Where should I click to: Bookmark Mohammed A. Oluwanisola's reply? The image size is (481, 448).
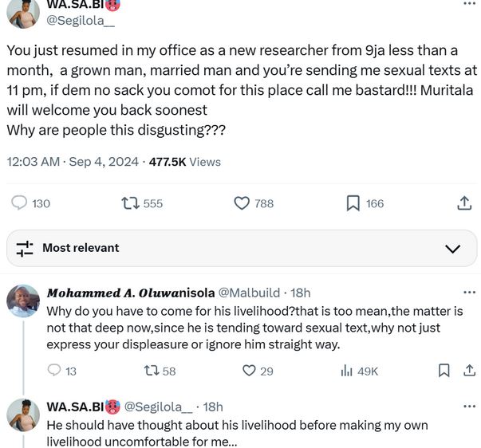444,371
